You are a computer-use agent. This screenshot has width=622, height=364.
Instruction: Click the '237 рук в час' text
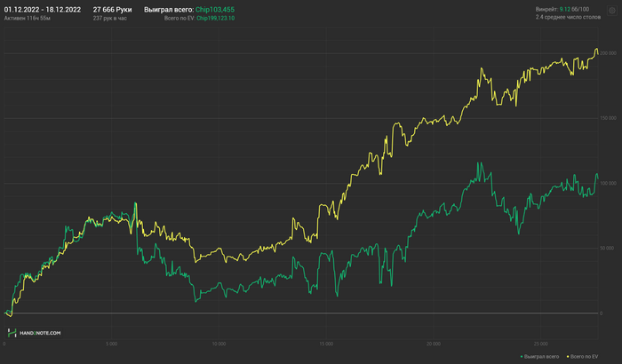click(110, 19)
